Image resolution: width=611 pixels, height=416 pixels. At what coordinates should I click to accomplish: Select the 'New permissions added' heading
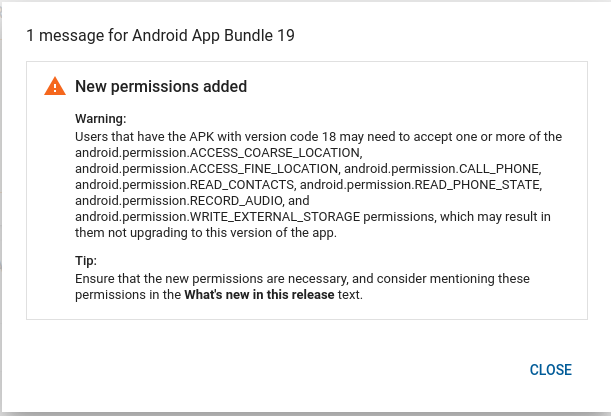pyautogui.click(x=161, y=87)
